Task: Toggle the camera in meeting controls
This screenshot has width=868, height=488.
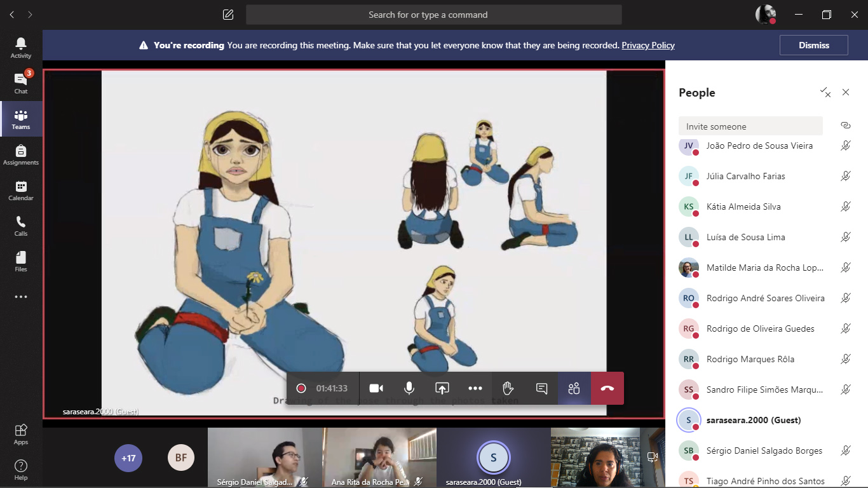Action: pos(376,388)
